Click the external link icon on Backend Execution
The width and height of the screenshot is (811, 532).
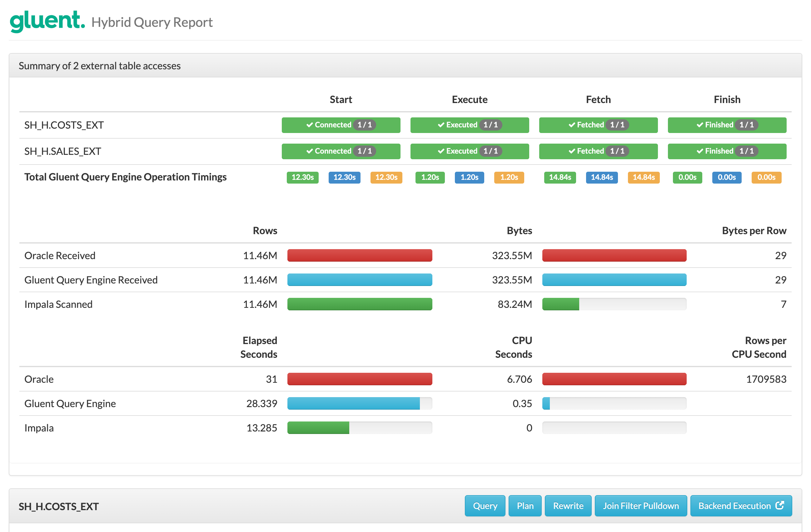click(780, 505)
